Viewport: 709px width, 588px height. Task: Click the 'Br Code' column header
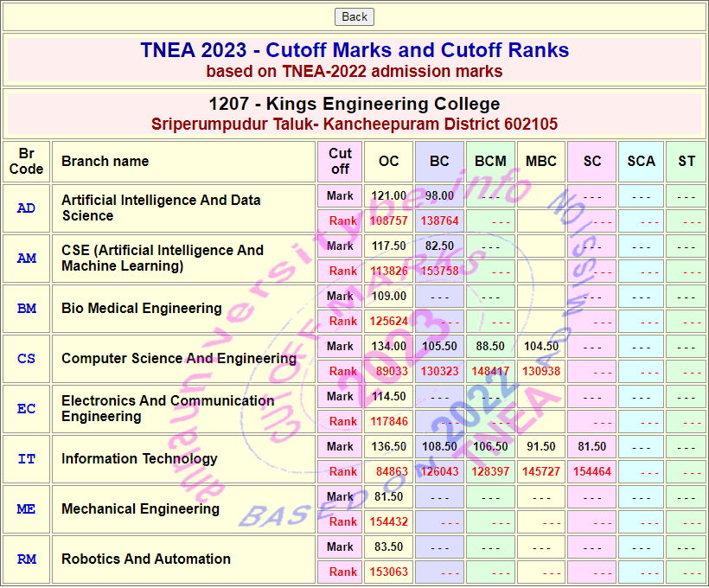(26, 162)
